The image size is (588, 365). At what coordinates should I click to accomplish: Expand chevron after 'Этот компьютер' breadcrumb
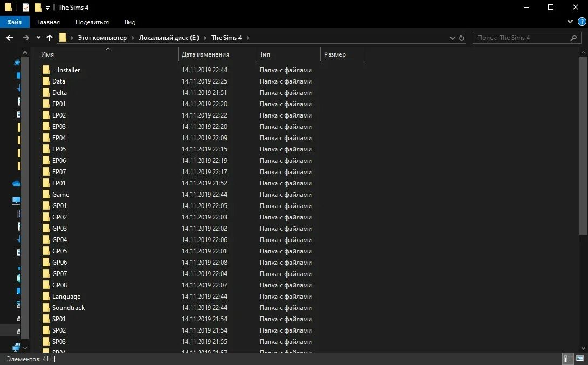coord(133,38)
